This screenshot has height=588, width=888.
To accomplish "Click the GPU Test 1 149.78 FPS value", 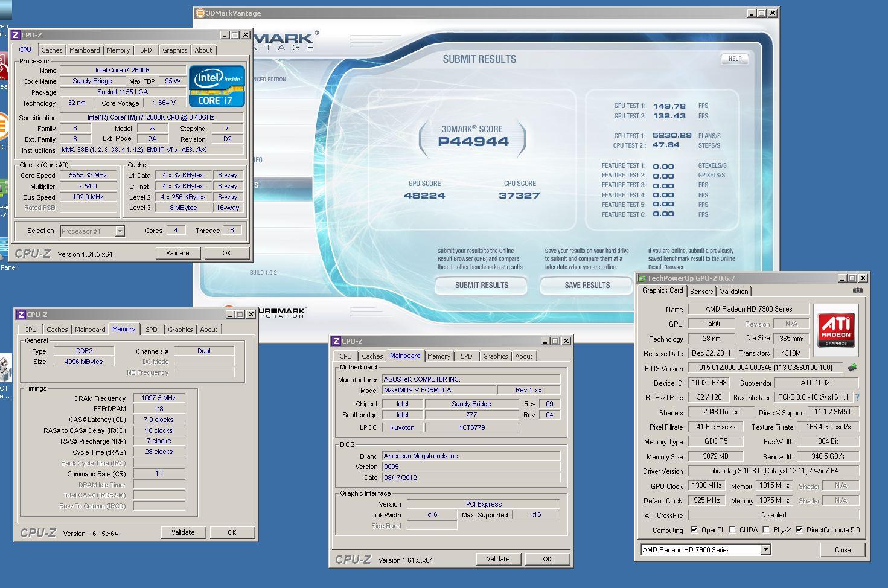I will [x=669, y=106].
